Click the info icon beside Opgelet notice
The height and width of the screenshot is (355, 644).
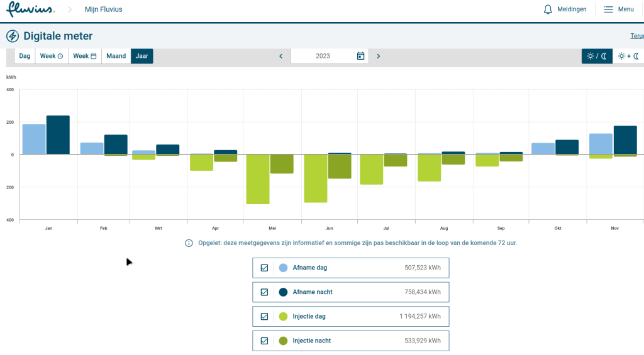[x=189, y=243]
